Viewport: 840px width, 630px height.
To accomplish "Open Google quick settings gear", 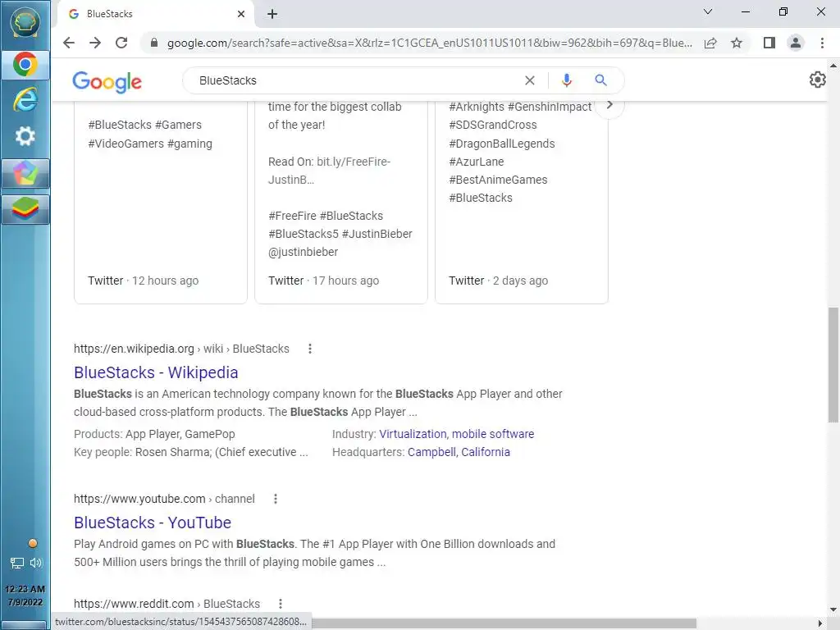I will click(818, 80).
